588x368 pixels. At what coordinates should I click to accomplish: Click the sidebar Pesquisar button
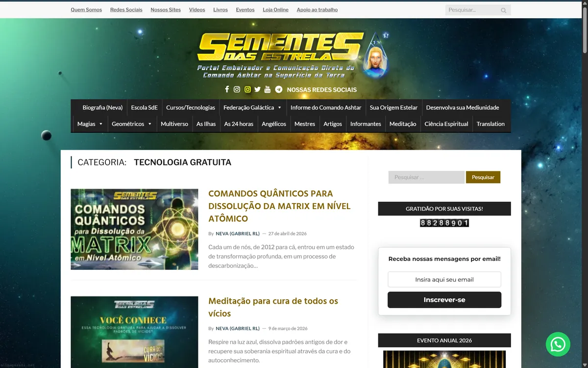[x=483, y=177]
